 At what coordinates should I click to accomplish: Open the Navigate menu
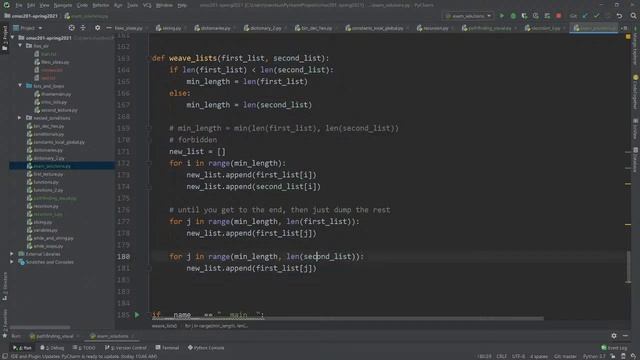tap(63, 5)
